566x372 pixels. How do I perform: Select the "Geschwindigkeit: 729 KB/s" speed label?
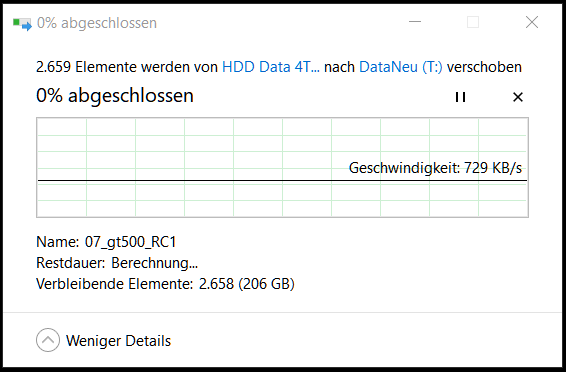click(435, 168)
